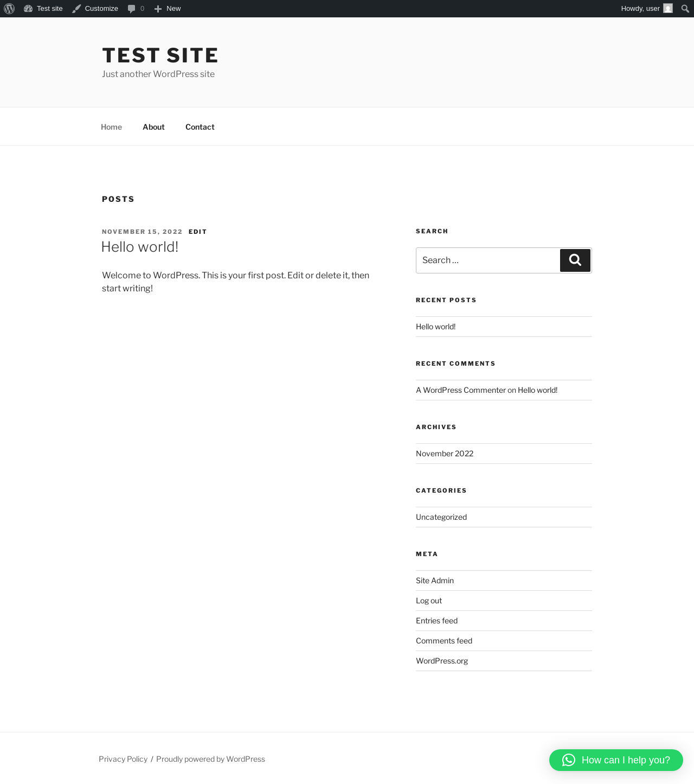Go to the About menu item
The height and width of the screenshot is (784, 694).
tap(153, 127)
